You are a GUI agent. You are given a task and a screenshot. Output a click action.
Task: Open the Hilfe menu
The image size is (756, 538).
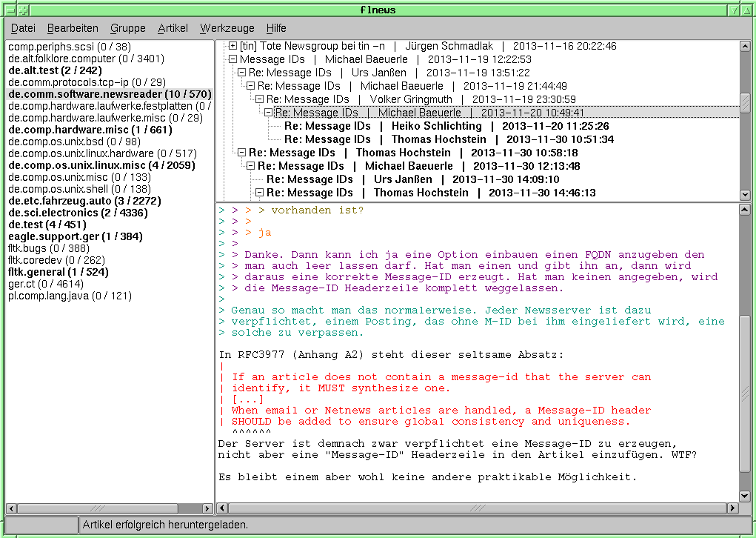pyautogui.click(x=276, y=28)
